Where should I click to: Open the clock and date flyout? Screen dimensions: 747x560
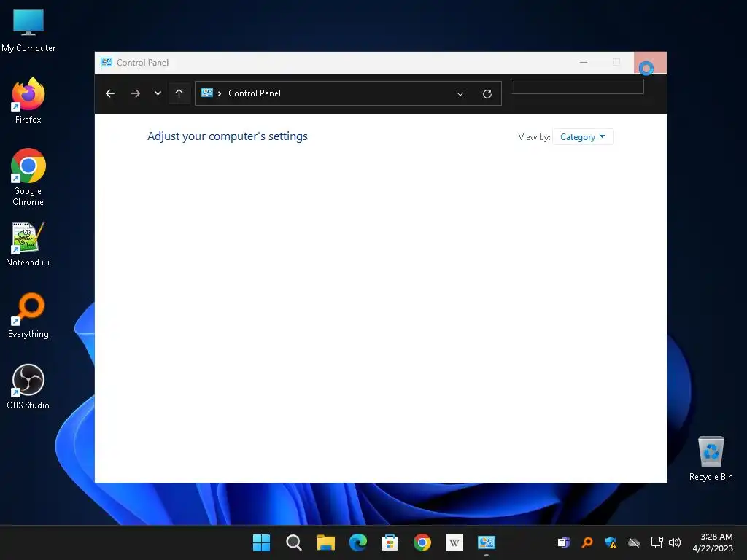[x=713, y=542]
